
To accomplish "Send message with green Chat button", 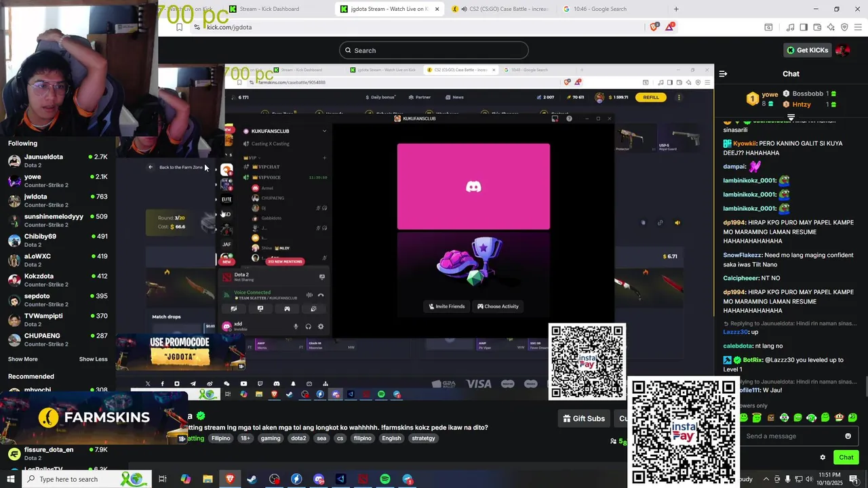I will point(846,457).
